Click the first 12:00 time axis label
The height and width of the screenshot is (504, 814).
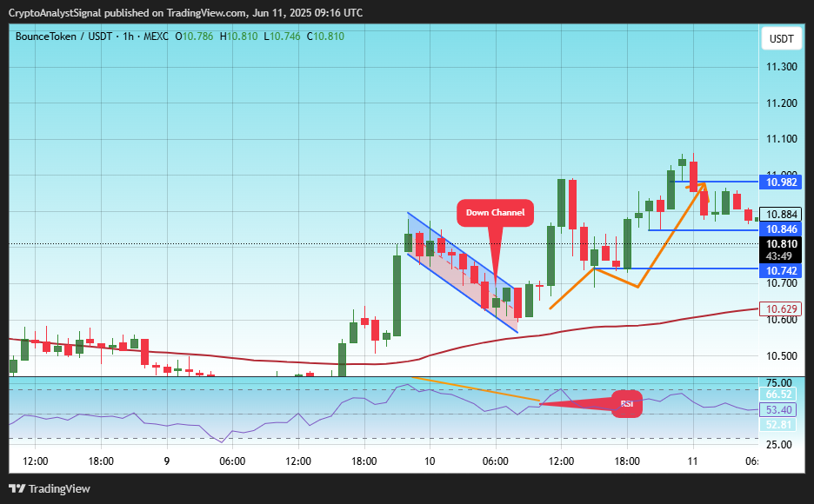[36, 461]
